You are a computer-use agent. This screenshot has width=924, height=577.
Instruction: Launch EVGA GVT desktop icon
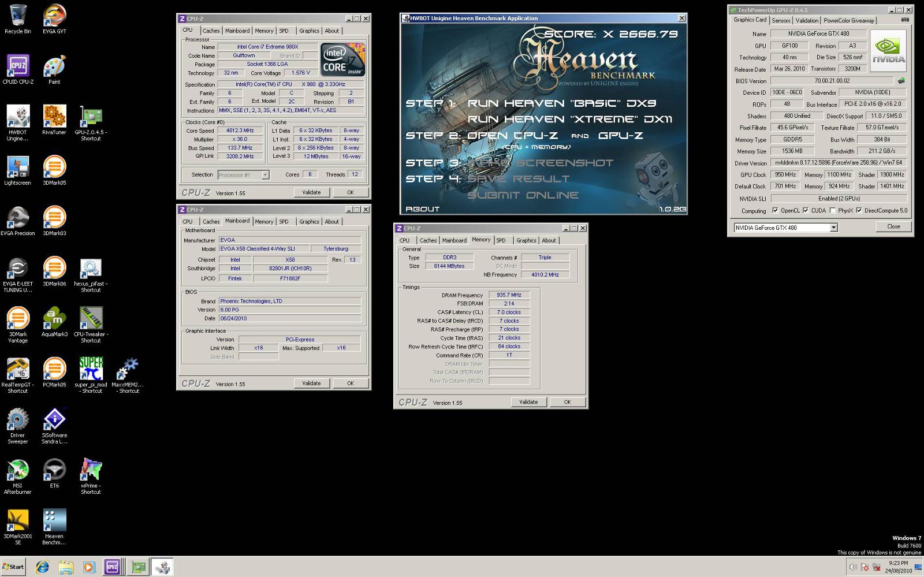[54, 18]
